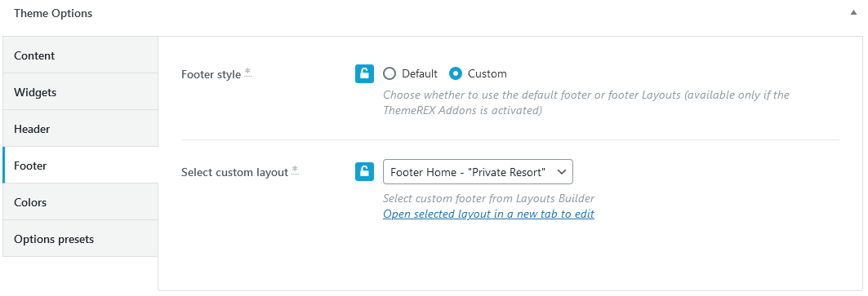Image resolution: width=868 pixels, height=296 pixels.
Task: Click the Select custom layout field label
Action: tap(234, 172)
